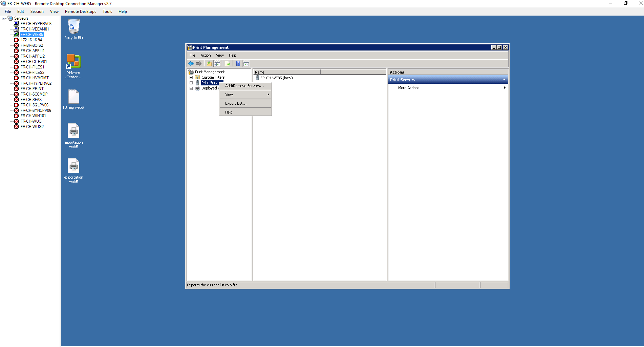Collapse the Serveurs tree group

[4, 18]
